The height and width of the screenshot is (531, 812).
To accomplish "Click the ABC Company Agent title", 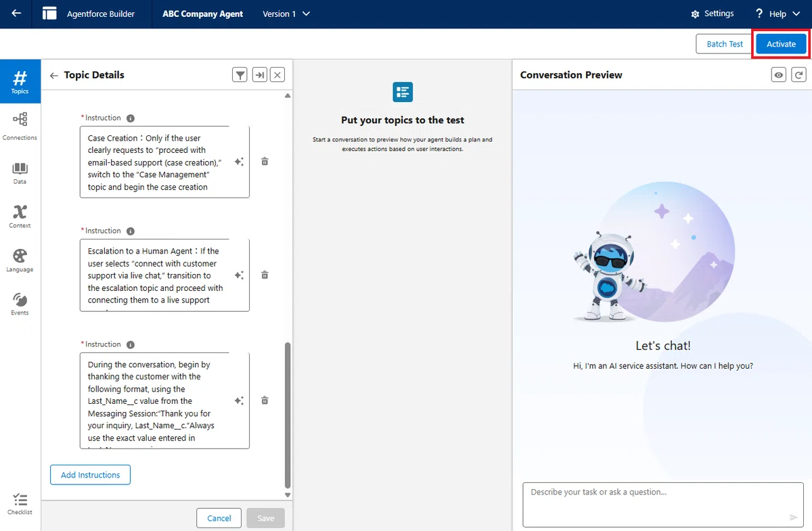I will pos(202,14).
